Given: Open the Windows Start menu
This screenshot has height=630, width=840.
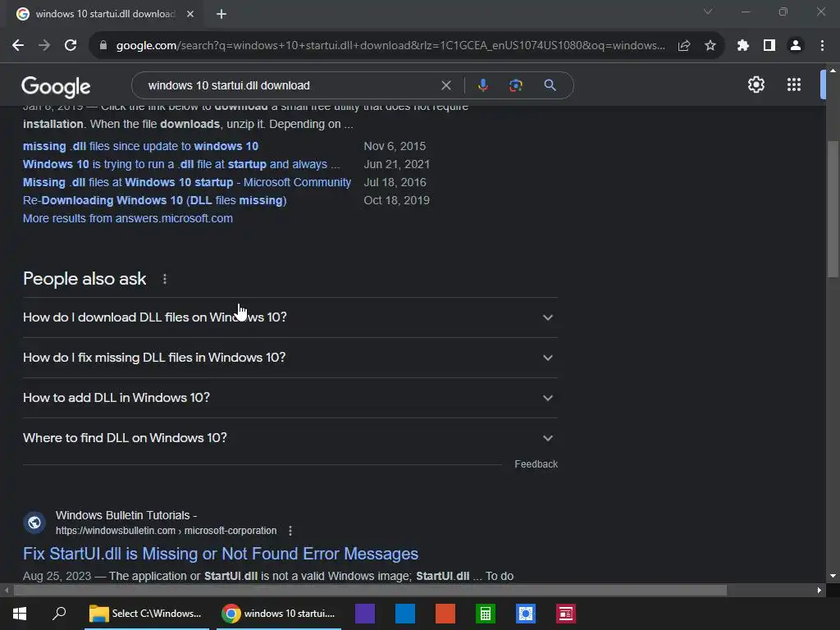Looking at the screenshot, I should pos(20,614).
